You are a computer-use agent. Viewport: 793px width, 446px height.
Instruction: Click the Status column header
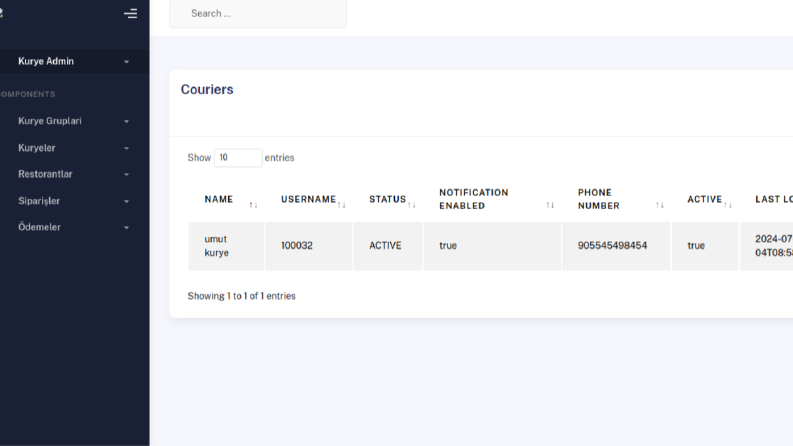point(388,199)
